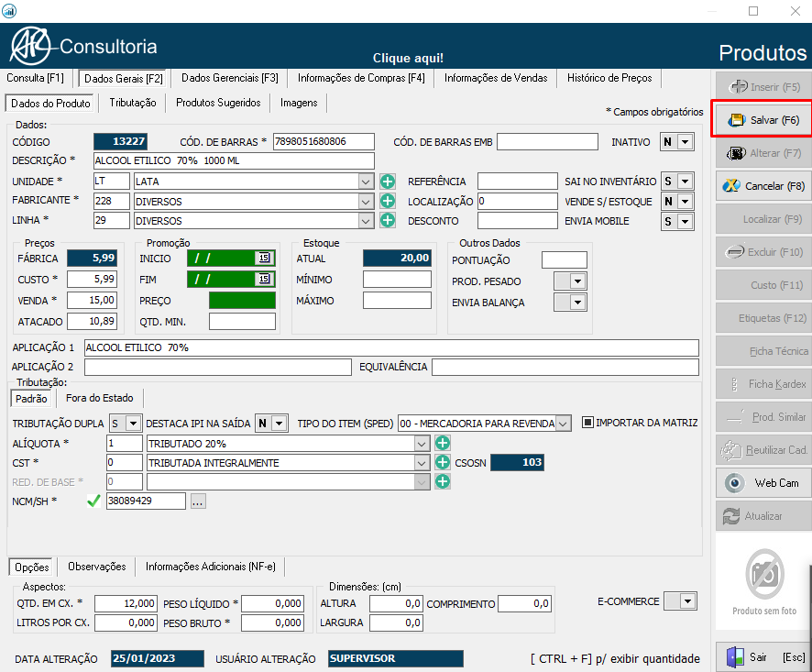Viewport: 812px width, 672px height.
Task: Toggle IMPORTAR DA MATRIZ checkbox
Action: tap(587, 423)
